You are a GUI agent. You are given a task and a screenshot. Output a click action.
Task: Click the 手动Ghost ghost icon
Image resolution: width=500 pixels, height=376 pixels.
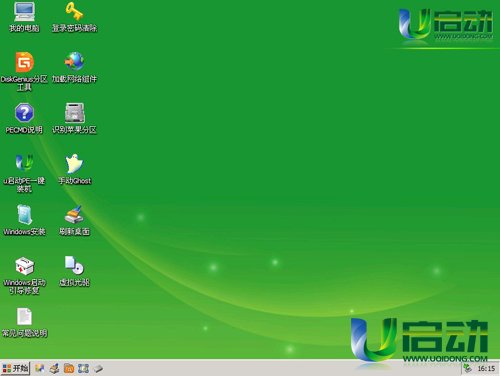74,164
